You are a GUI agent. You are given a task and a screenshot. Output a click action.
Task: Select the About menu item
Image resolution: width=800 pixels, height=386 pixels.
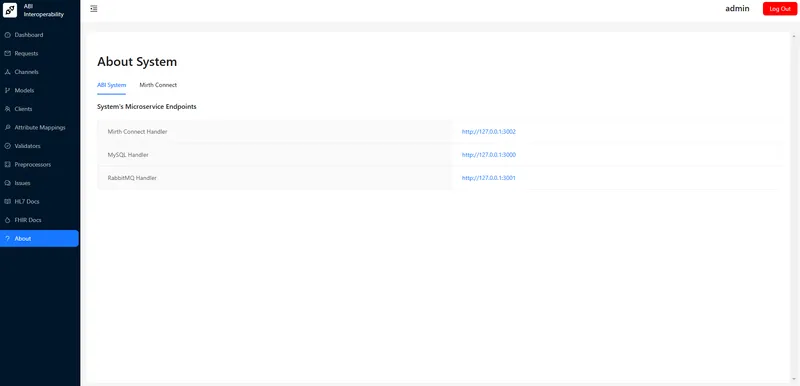[x=39, y=239]
